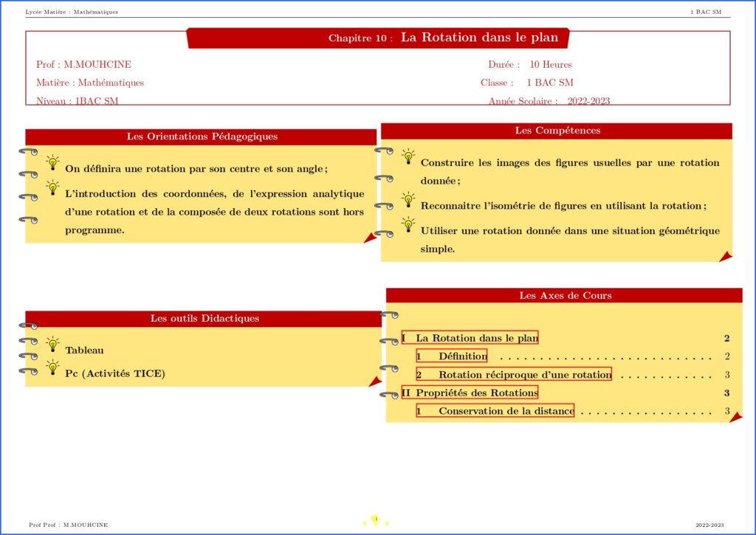The height and width of the screenshot is (535, 756).
Task: Open the "La Rotation dans le plan" section link
Action: 470,338
